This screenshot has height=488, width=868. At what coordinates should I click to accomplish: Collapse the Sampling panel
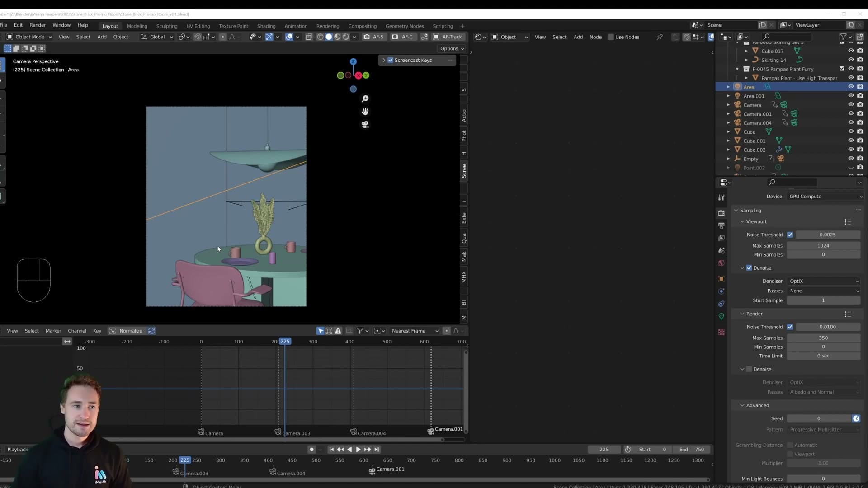750,211
